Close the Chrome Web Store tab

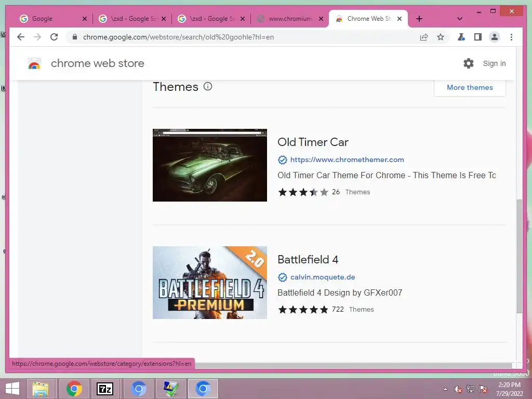[400, 19]
